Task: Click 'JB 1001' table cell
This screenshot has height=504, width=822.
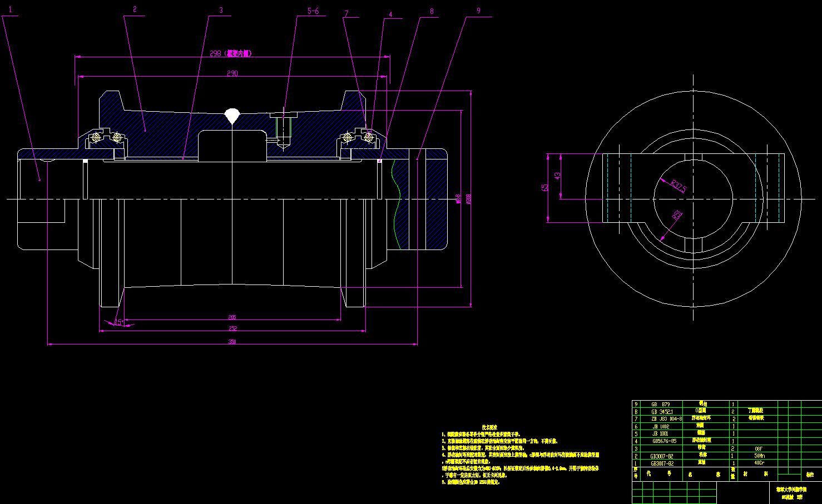Action: click(660, 433)
